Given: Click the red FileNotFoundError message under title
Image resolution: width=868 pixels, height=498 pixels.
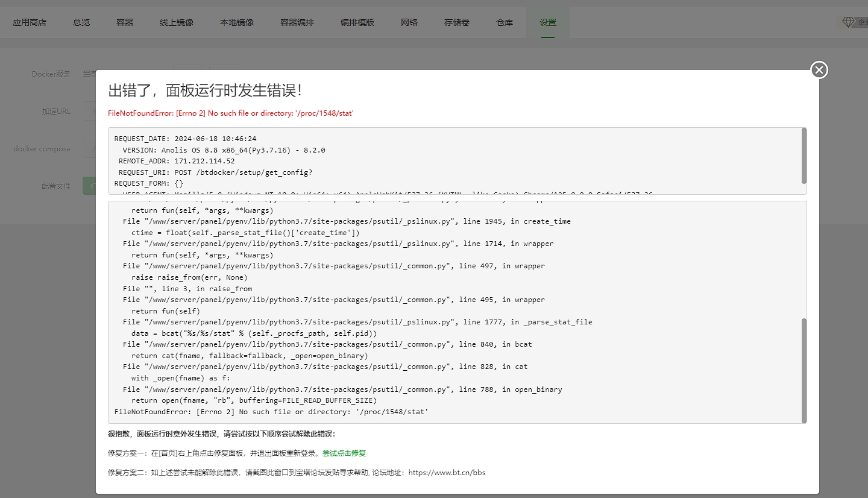Looking at the screenshot, I should tap(230, 113).
